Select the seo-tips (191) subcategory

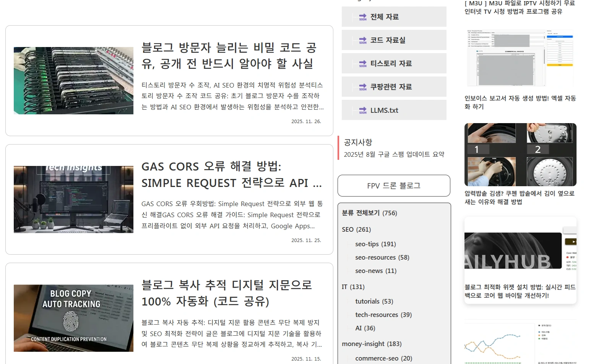[375, 244]
